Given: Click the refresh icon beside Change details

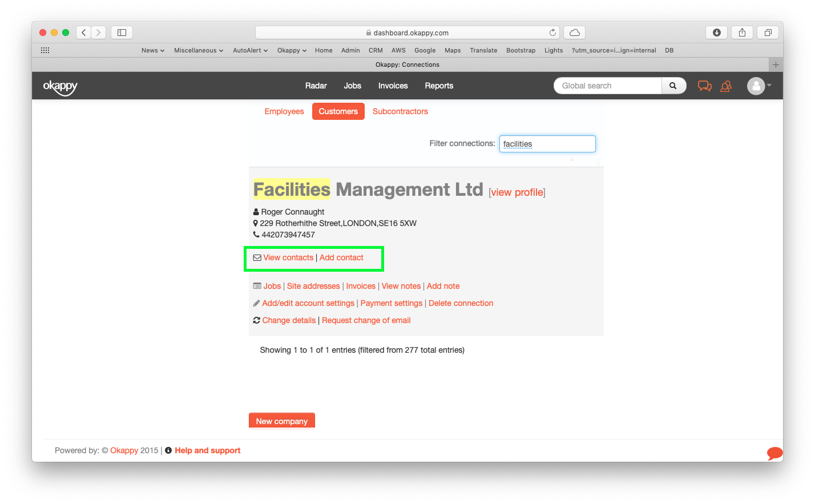Looking at the screenshot, I should tap(256, 320).
